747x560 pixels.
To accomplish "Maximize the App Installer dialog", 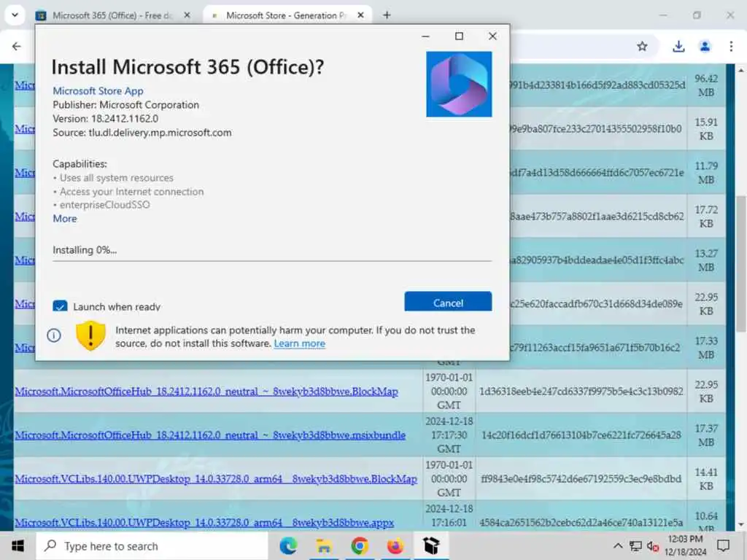I will (x=459, y=36).
